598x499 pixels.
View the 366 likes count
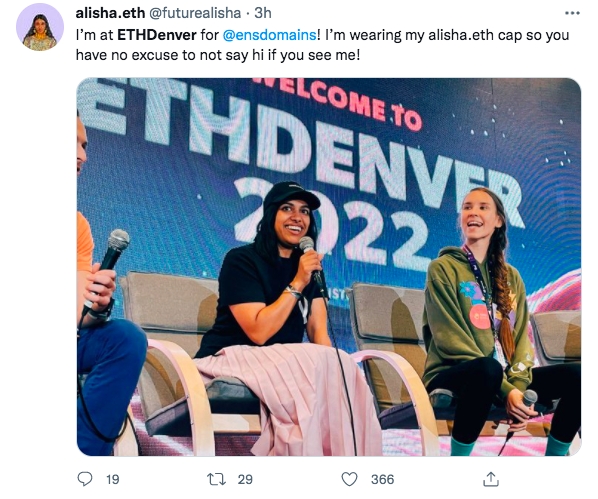pyautogui.click(x=383, y=479)
